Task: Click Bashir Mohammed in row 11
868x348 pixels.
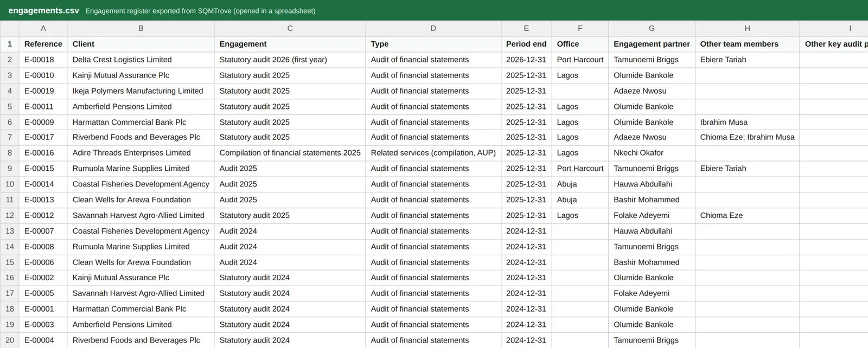Action: click(652, 200)
